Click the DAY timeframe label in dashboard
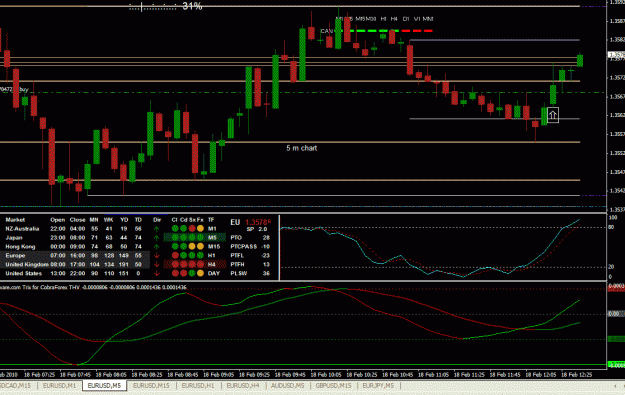Image resolution: width=625 pixels, height=395 pixels. click(214, 273)
